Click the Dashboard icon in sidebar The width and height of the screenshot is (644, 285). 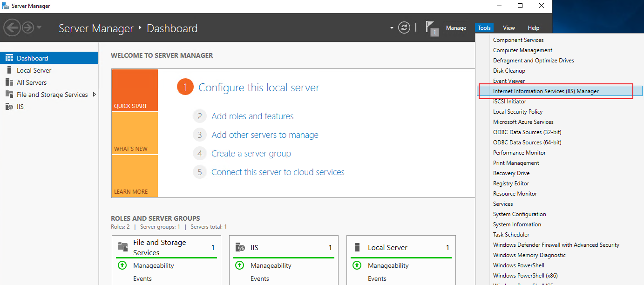tap(9, 58)
